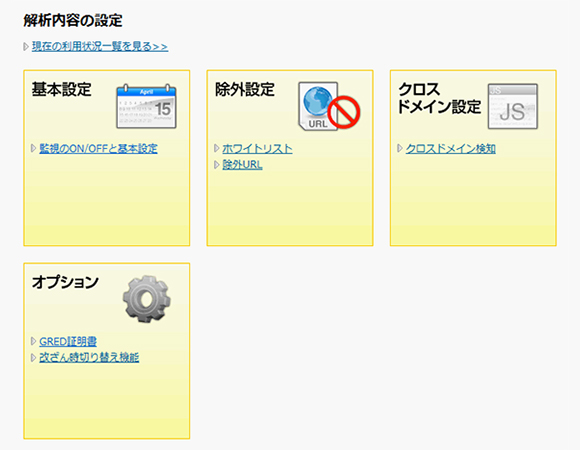
Task: Open 現在の利用状況一覧を見る link
Action: 100,47
